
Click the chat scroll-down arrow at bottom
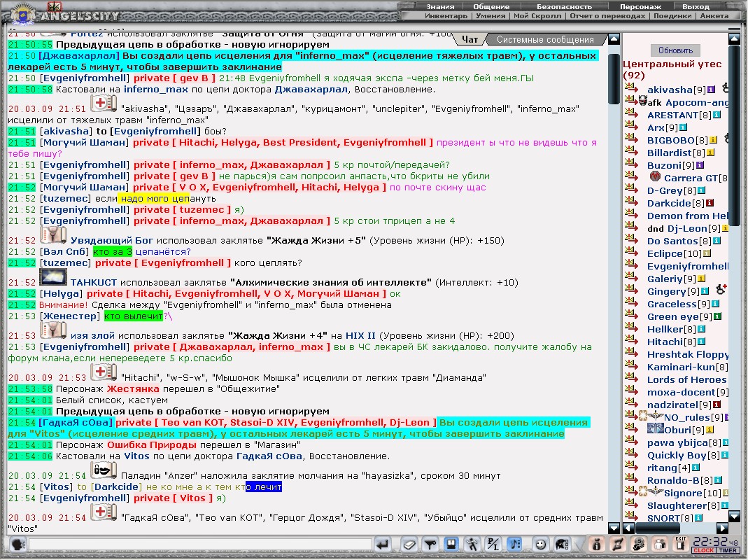(x=614, y=528)
